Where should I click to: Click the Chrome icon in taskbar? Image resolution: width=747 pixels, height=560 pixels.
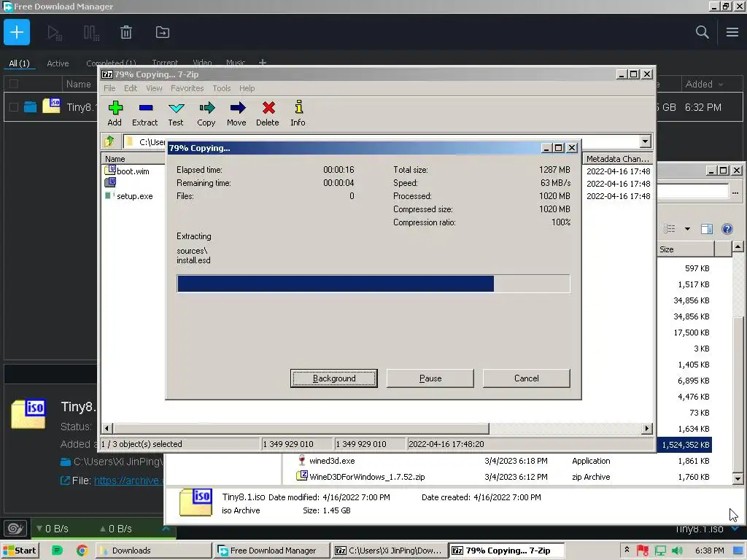pos(82,551)
